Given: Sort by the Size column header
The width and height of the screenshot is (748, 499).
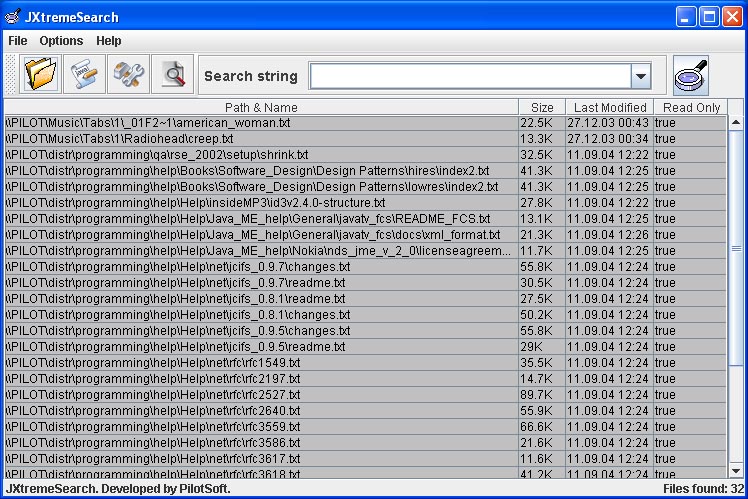Looking at the screenshot, I should [x=542, y=107].
